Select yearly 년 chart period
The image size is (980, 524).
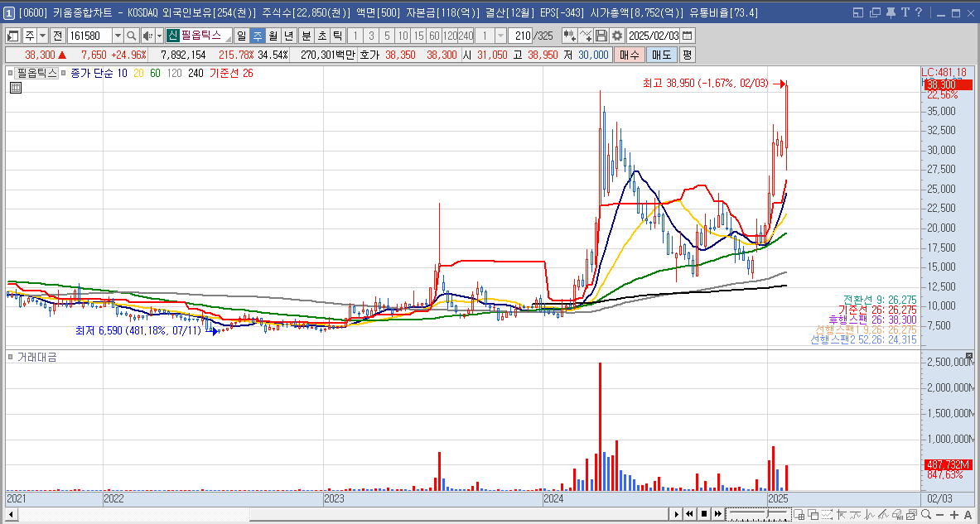point(288,36)
